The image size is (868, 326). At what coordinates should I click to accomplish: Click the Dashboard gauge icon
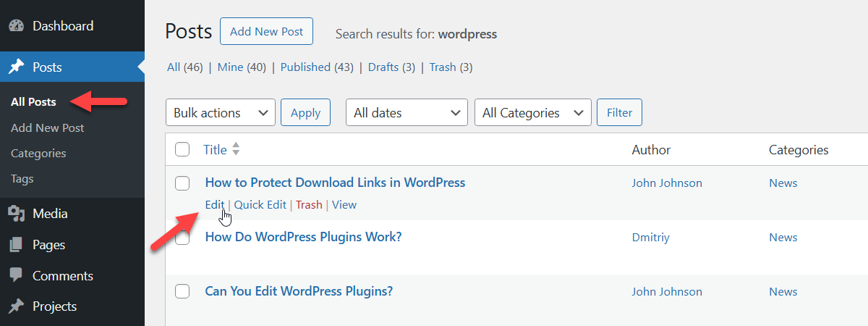[x=16, y=26]
